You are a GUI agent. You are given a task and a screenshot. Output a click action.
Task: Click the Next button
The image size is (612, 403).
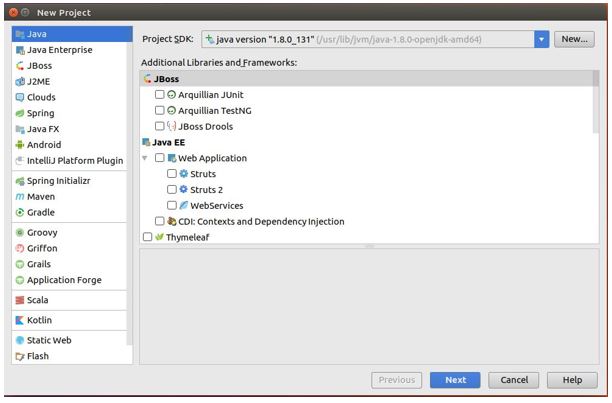pos(455,380)
